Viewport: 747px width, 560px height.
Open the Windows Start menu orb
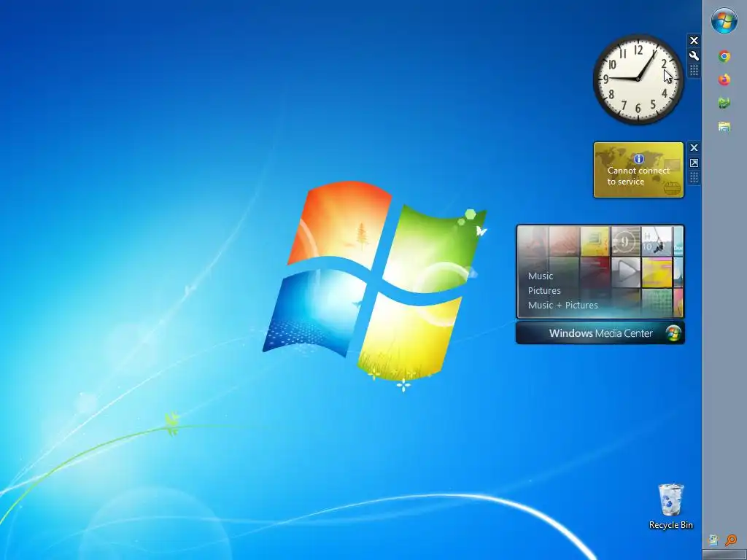724,20
